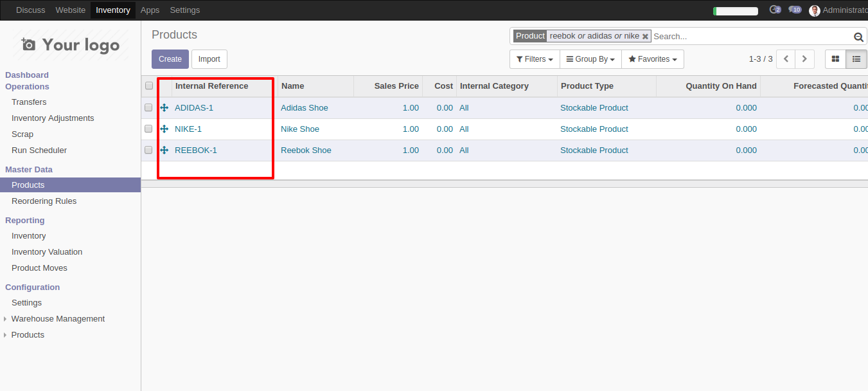
Task: Switch to list view icon
Action: point(856,59)
